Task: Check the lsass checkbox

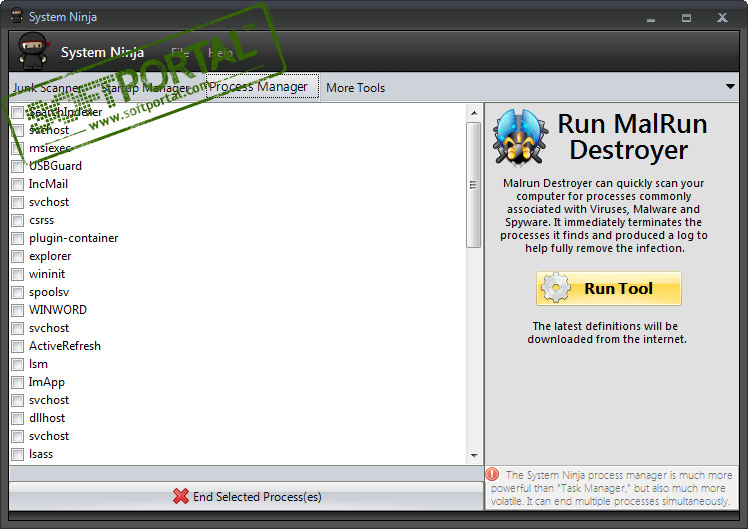Action: tap(18, 455)
